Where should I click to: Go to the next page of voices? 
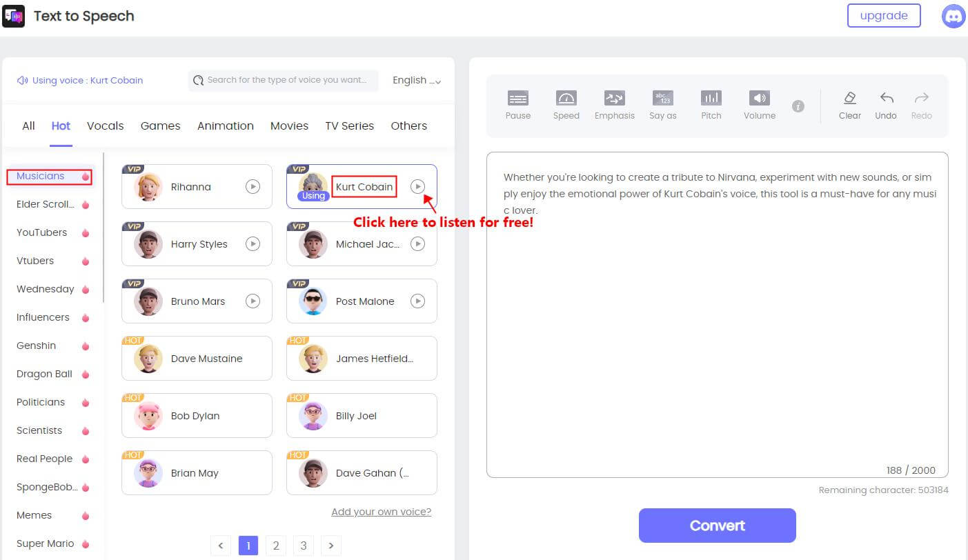tap(331, 546)
